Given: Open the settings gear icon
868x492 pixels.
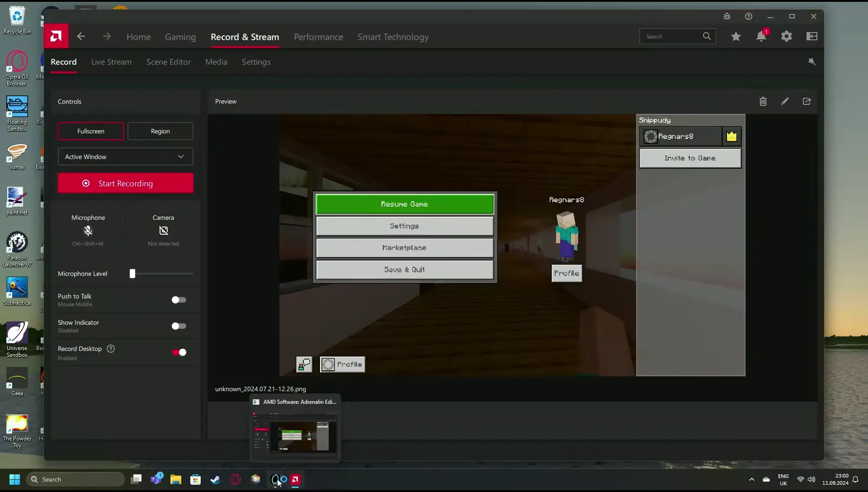Looking at the screenshot, I should [786, 36].
